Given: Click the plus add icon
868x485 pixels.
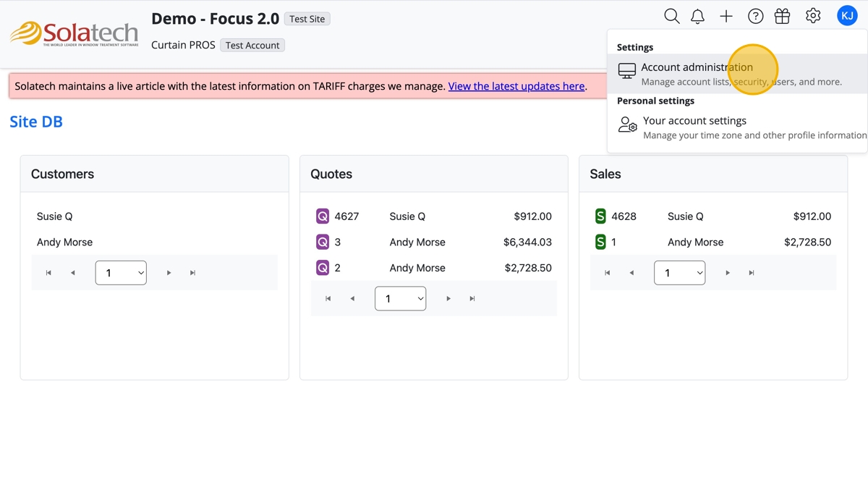Looking at the screenshot, I should click(x=726, y=16).
